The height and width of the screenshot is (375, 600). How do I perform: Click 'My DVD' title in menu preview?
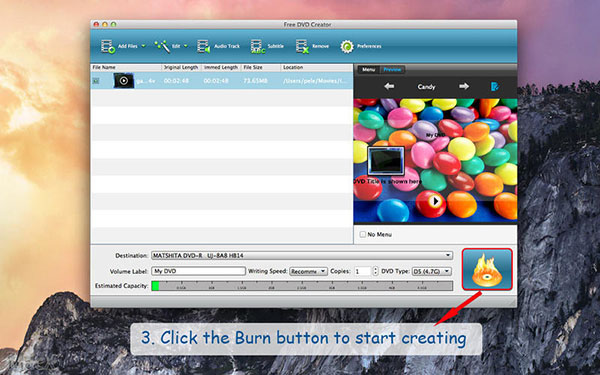(435, 135)
